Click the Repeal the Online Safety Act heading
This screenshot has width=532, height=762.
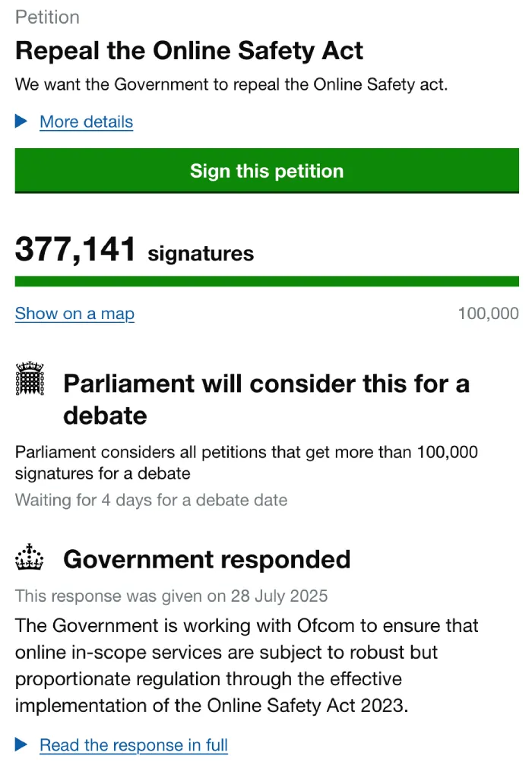tap(189, 51)
